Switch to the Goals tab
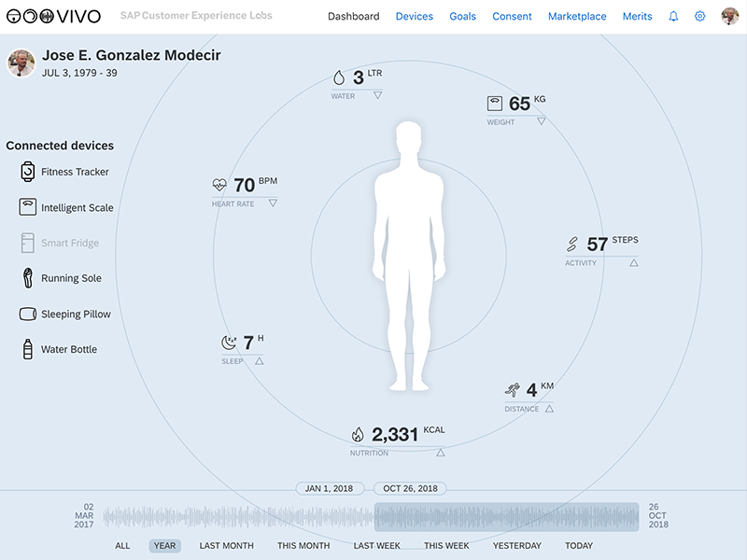Image resolution: width=747 pixels, height=560 pixels. coord(462,16)
